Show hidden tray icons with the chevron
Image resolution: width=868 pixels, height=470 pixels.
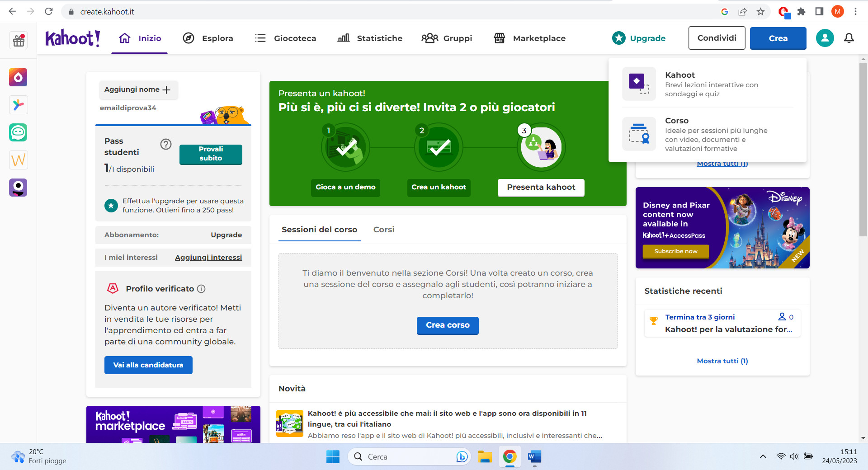tap(763, 456)
